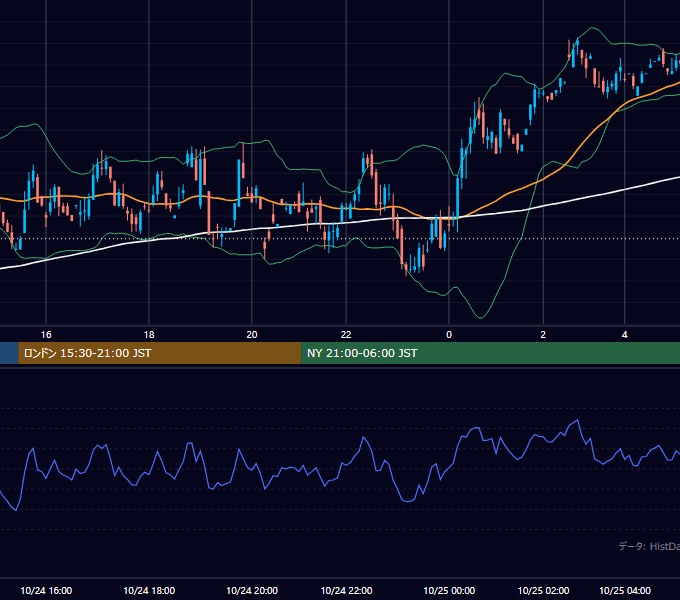The width and height of the screenshot is (680, 600).
Task: Click the 10/24 16:00 date label
Action: tap(46, 590)
